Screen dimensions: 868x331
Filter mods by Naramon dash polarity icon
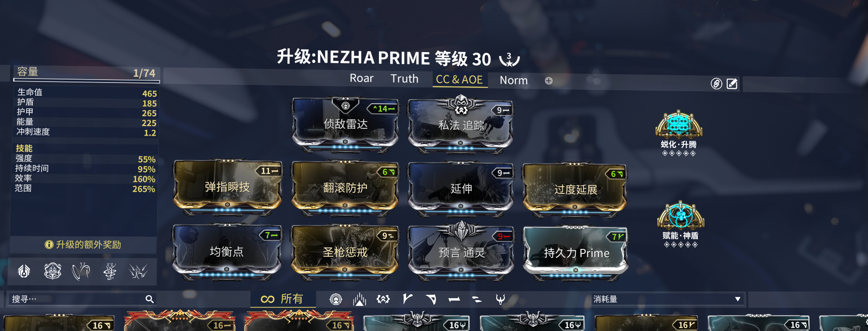coord(454,300)
